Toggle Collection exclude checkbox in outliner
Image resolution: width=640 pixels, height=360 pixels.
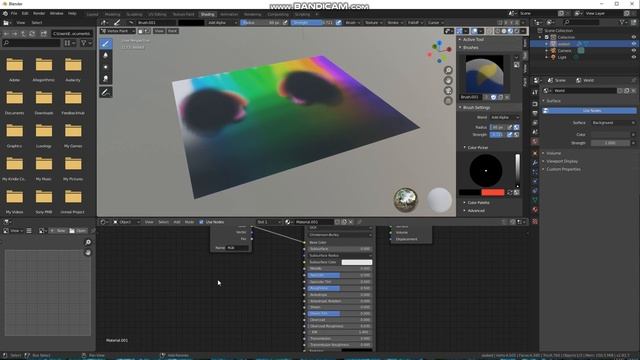[x=547, y=37]
